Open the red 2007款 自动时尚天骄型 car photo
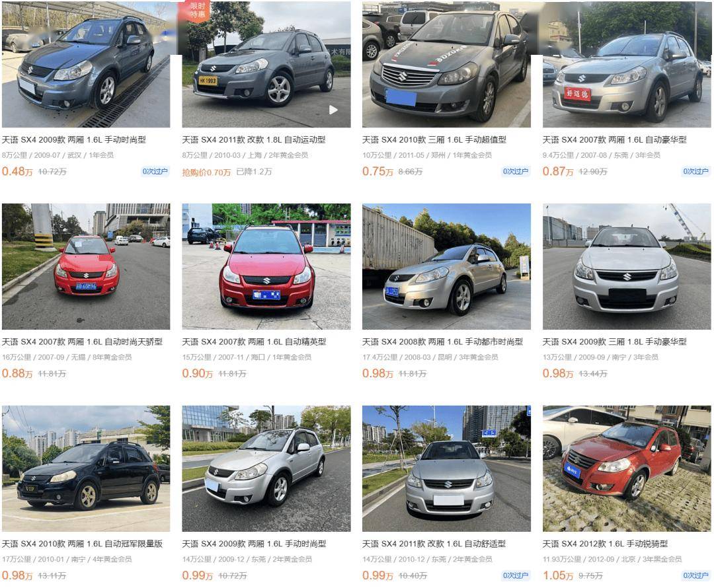714x588 pixels. (x=86, y=266)
